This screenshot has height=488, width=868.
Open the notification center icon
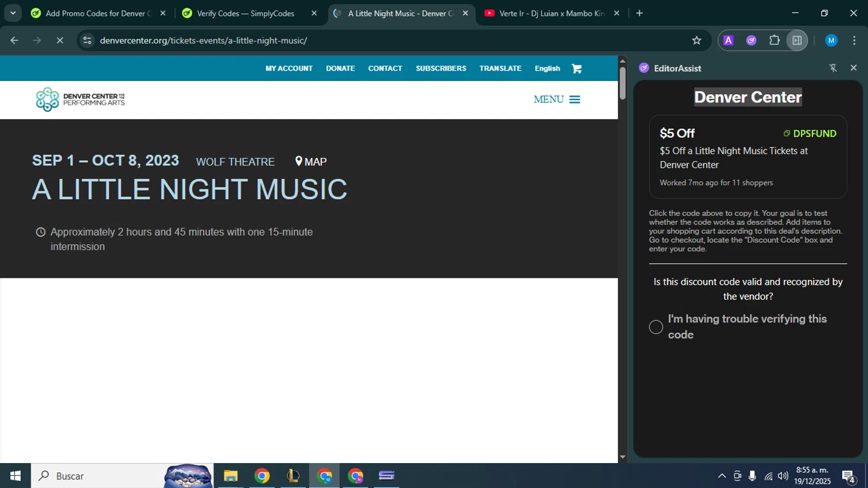[x=849, y=476]
